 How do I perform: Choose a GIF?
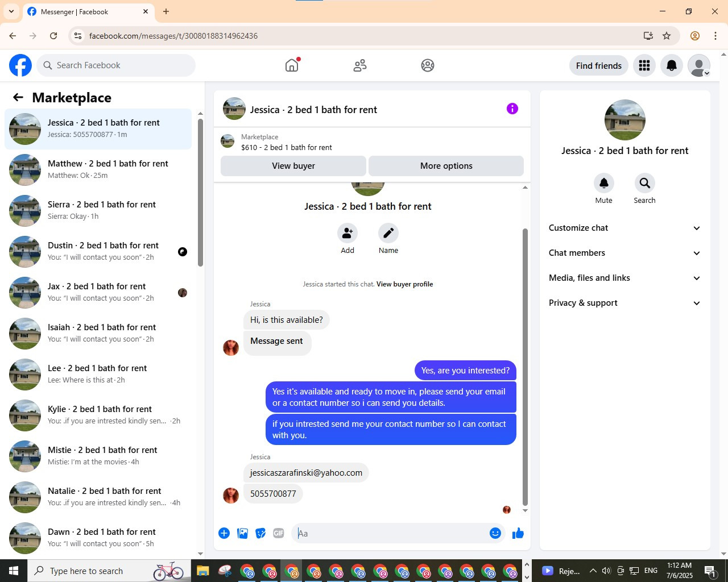[x=279, y=533]
